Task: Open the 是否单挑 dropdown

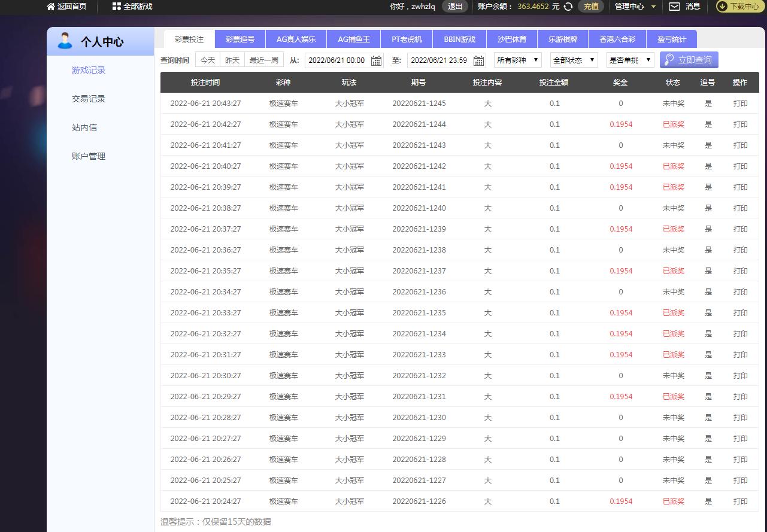Action: 630,60
